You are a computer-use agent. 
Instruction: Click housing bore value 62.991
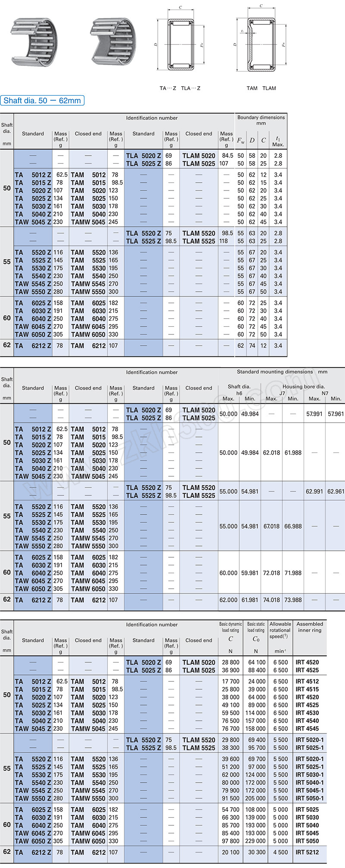[x=314, y=491]
